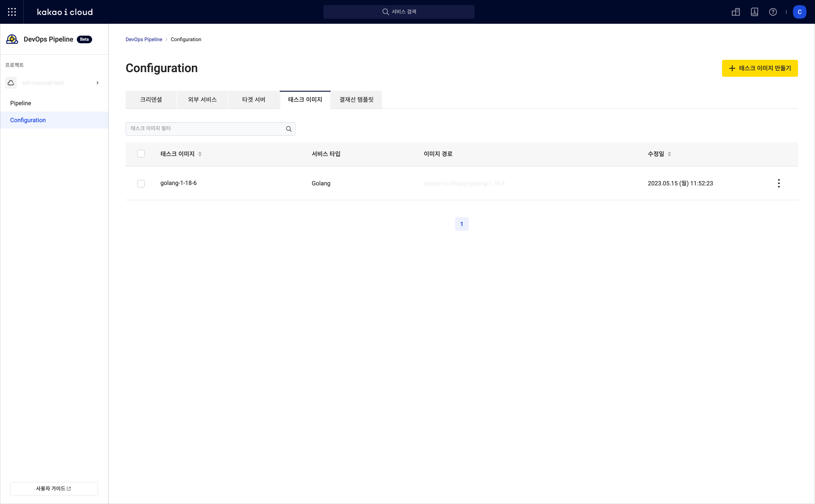Image resolution: width=815 pixels, height=504 pixels.
Task: Click the date 2023.05.15 (월) 11:52:23
Action: pyautogui.click(x=680, y=183)
